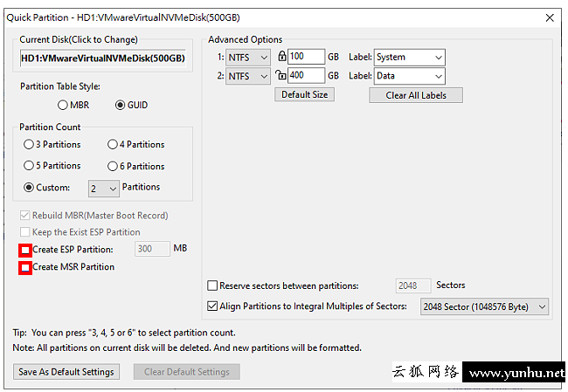
Task: Toggle Align Partitions to Integral Multiples checkbox
Action: pos(212,306)
